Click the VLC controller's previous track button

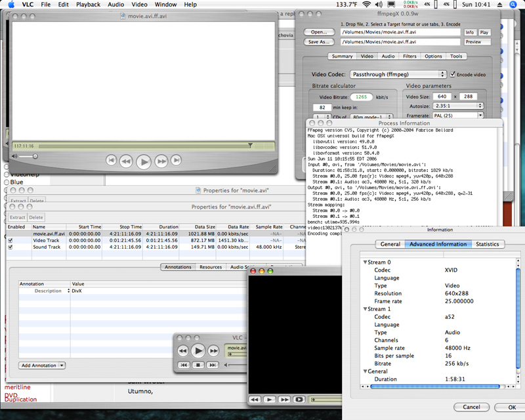pos(184,365)
